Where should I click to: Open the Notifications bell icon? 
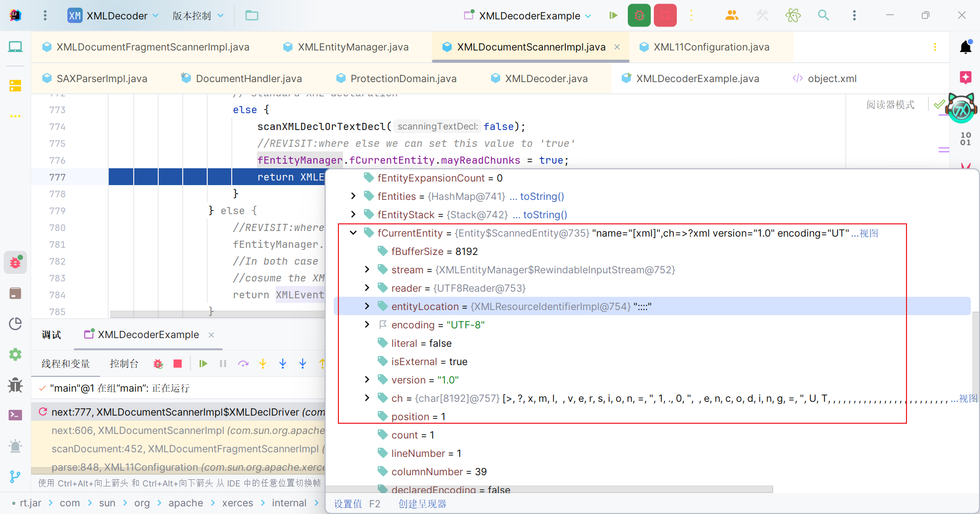pyautogui.click(x=965, y=47)
